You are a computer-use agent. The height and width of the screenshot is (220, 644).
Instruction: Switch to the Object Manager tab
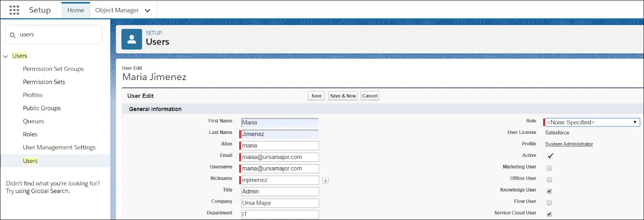(117, 10)
